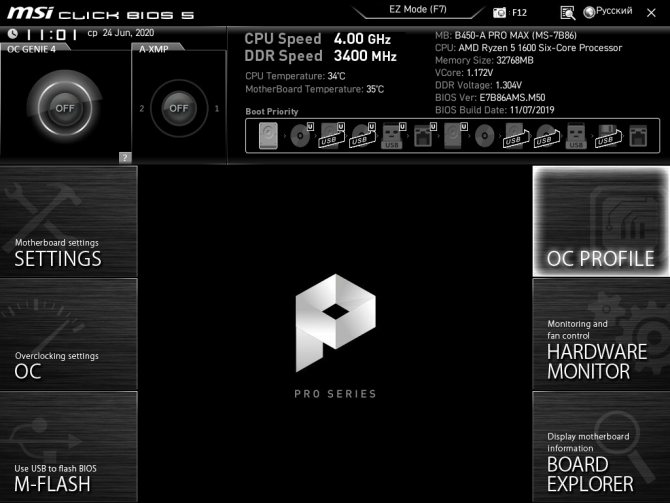Open M-FLASH to flash BIOS via USB
Screen dimensions: 670x503
pos(68,447)
